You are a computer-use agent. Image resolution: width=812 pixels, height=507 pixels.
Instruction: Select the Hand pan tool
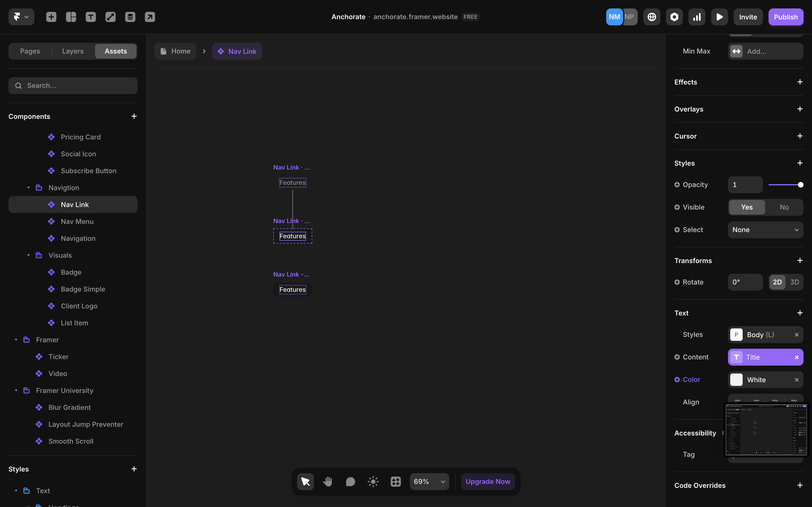(328, 482)
